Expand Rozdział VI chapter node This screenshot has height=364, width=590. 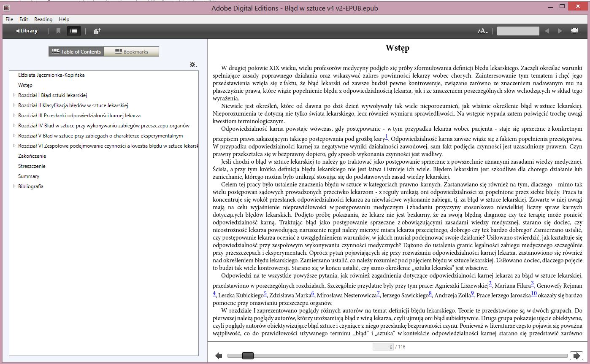click(14, 146)
